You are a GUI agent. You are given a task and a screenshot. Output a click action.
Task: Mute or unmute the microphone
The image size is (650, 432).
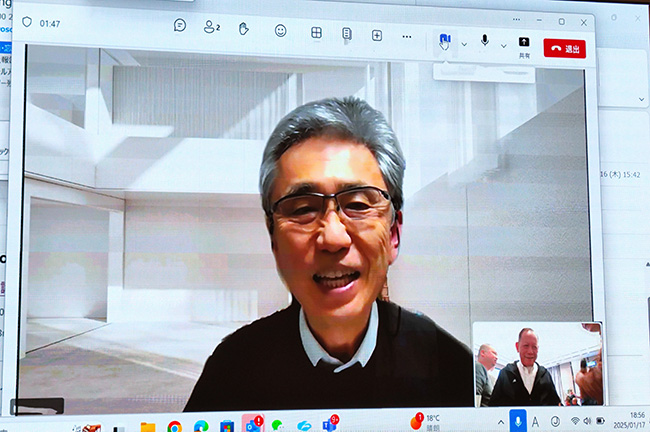[x=485, y=40]
